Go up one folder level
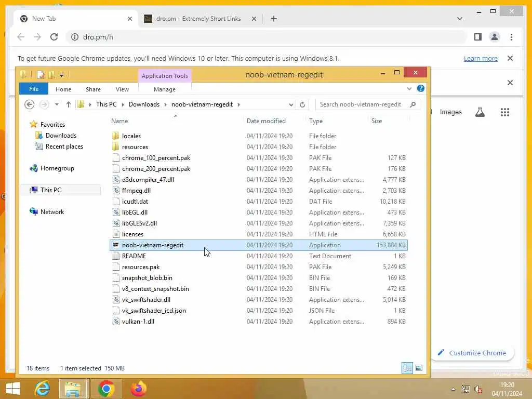 click(68, 104)
